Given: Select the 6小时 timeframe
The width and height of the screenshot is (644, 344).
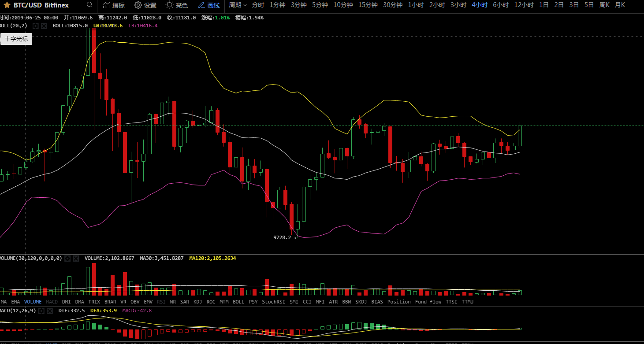Looking at the screenshot, I should pyautogui.click(x=501, y=5).
